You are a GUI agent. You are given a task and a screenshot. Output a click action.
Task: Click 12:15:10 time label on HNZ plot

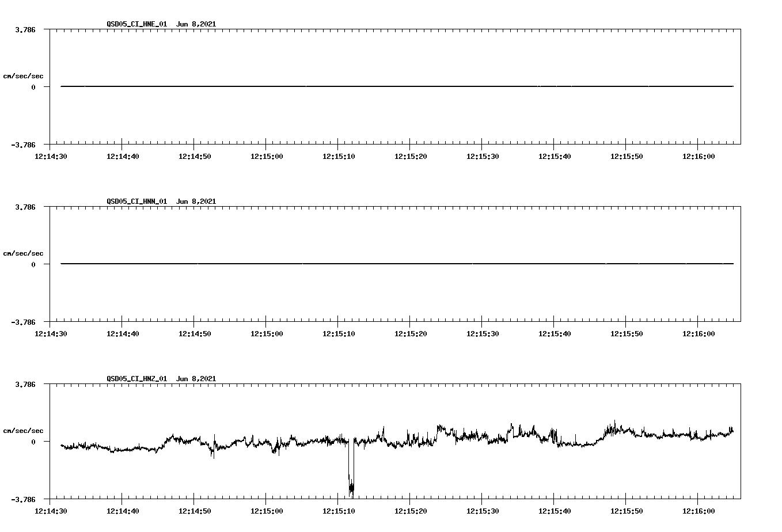338,511
